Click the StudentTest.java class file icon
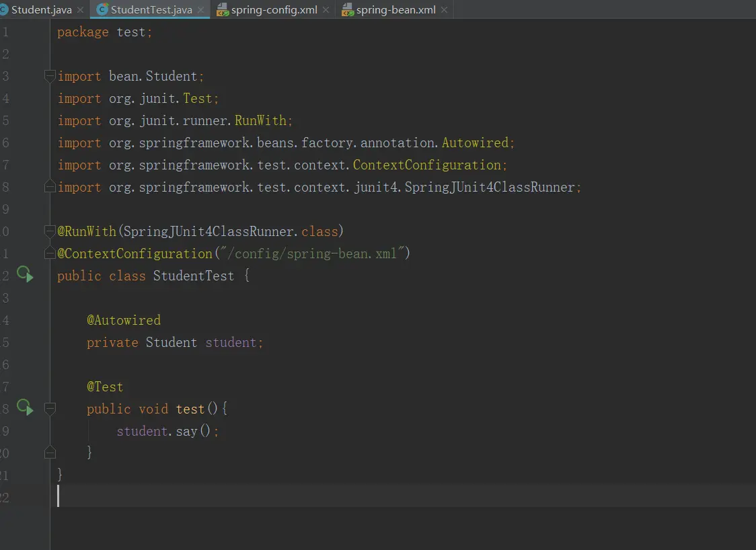 [102, 9]
